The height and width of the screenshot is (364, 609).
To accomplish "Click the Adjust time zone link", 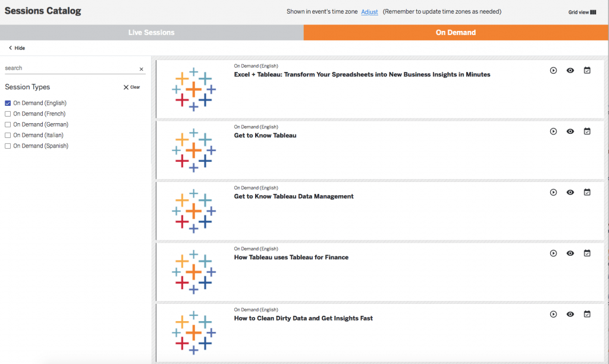I will [369, 12].
